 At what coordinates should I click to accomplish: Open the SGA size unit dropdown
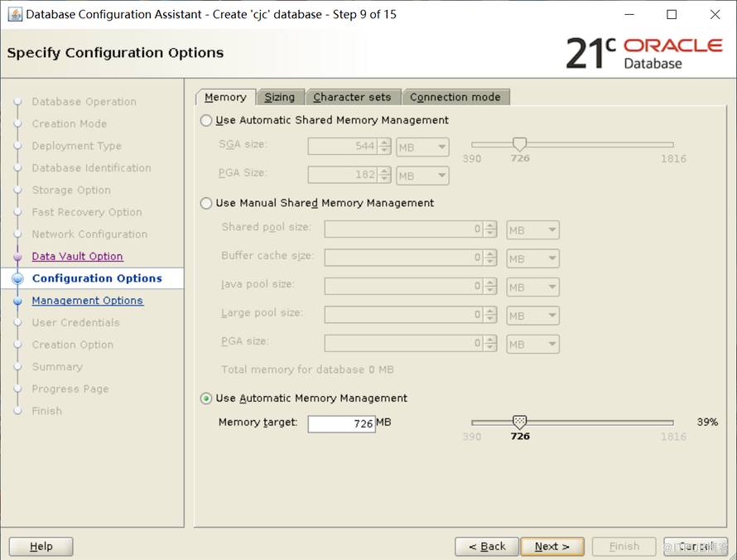click(x=422, y=147)
